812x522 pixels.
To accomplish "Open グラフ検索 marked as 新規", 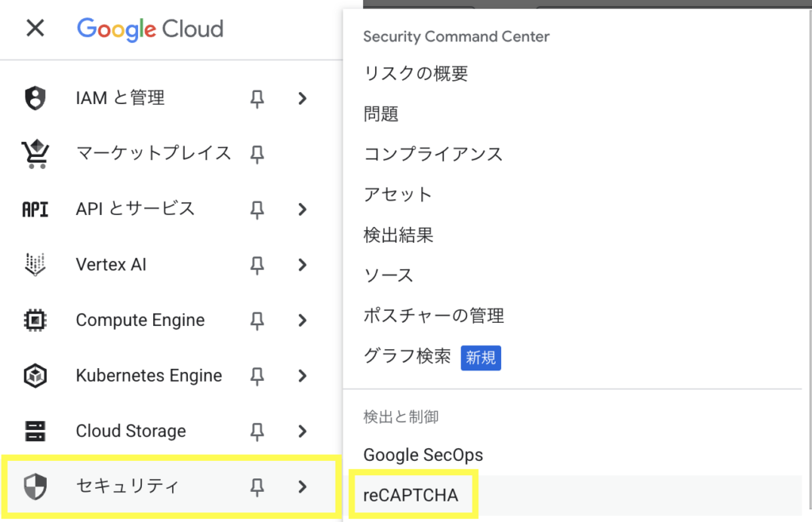I will [407, 357].
